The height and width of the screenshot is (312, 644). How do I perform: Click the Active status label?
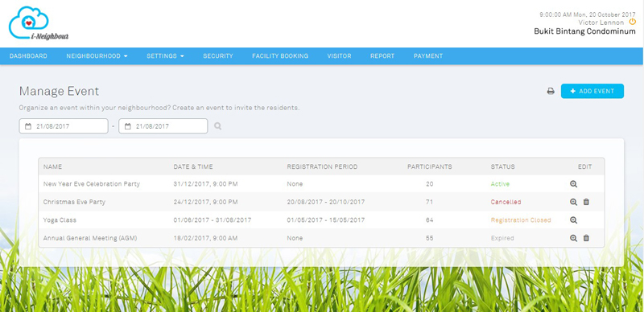pos(500,184)
